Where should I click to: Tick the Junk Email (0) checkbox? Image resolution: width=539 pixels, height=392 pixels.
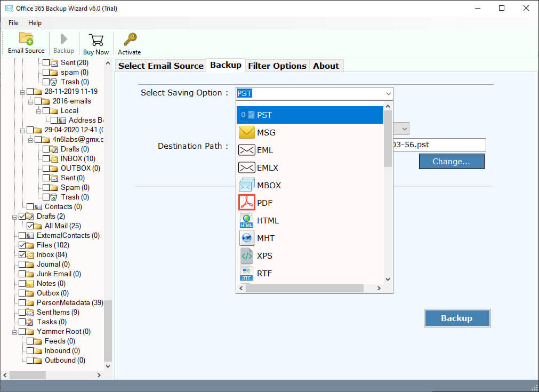22,274
